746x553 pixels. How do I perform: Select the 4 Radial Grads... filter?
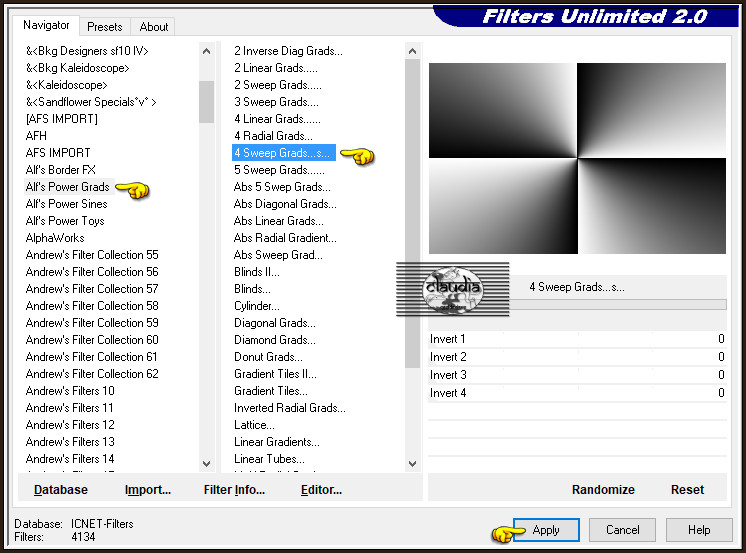point(274,136)
